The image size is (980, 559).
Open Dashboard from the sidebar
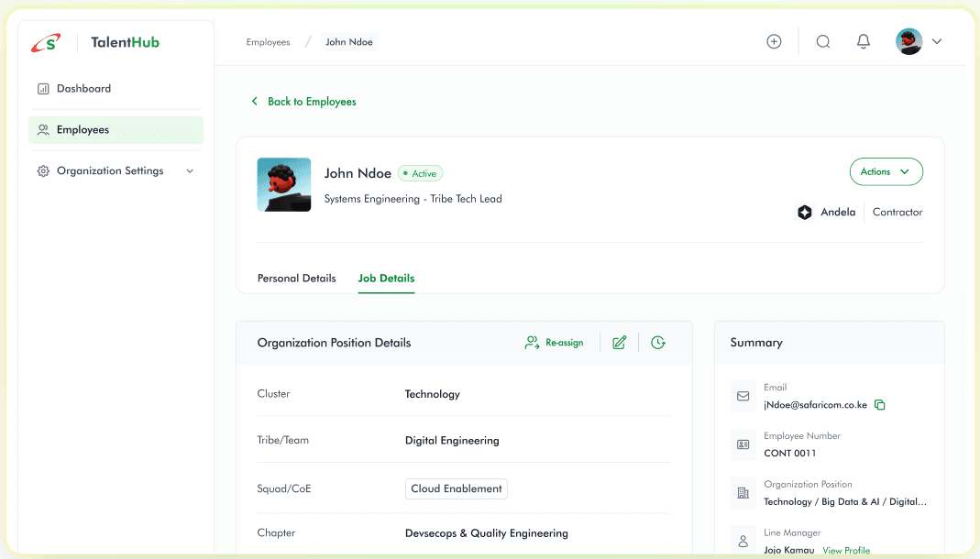pos(83,89)
